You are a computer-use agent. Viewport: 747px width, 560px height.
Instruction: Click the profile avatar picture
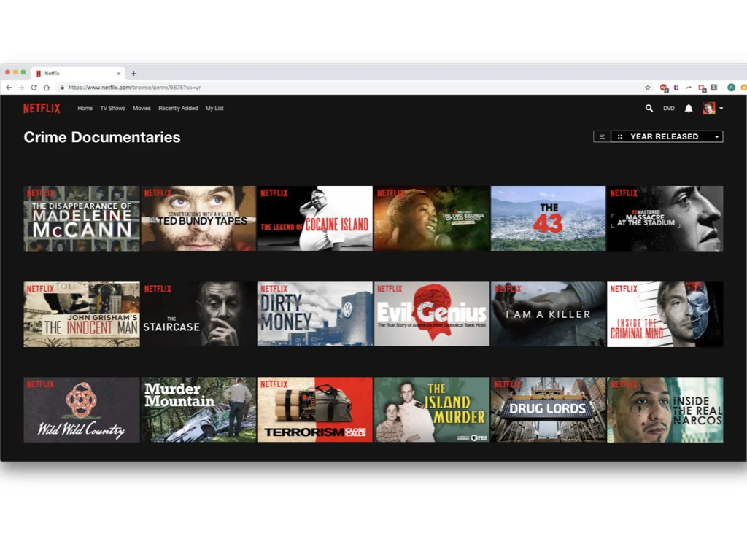tap(709, 108)
